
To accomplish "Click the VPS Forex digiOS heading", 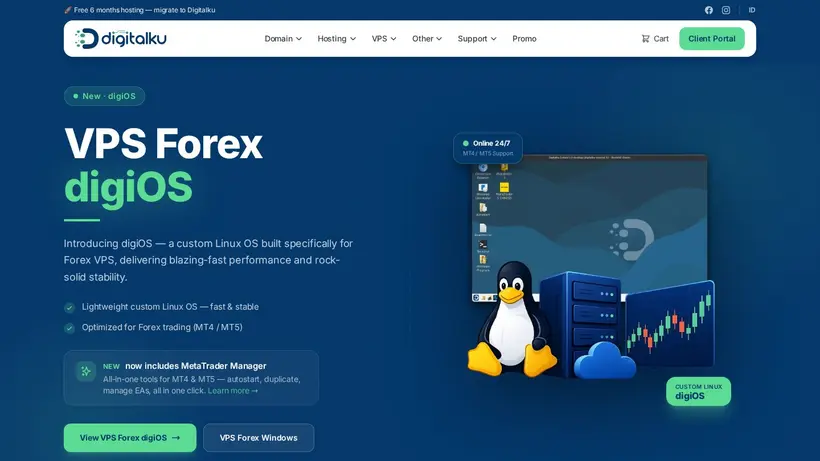I will click(x=163, y=165).
